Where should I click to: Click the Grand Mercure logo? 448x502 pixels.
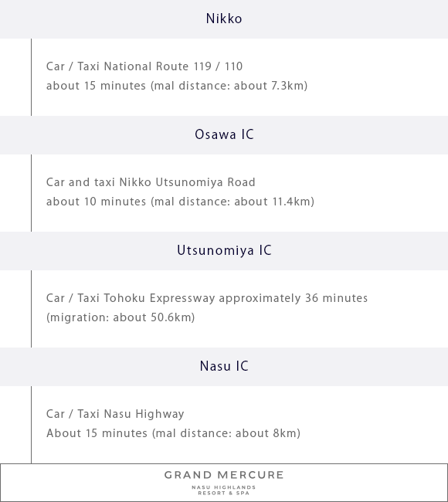click(224, 483)
